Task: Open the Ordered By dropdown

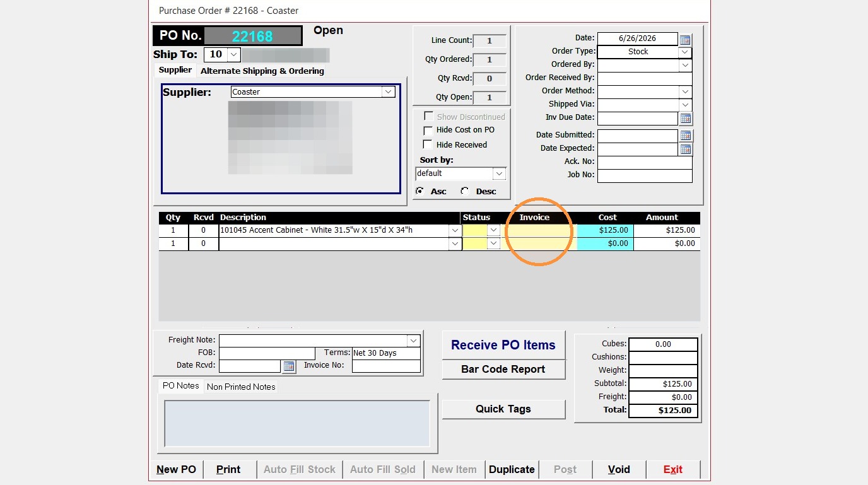Action: tap(686, 65)
